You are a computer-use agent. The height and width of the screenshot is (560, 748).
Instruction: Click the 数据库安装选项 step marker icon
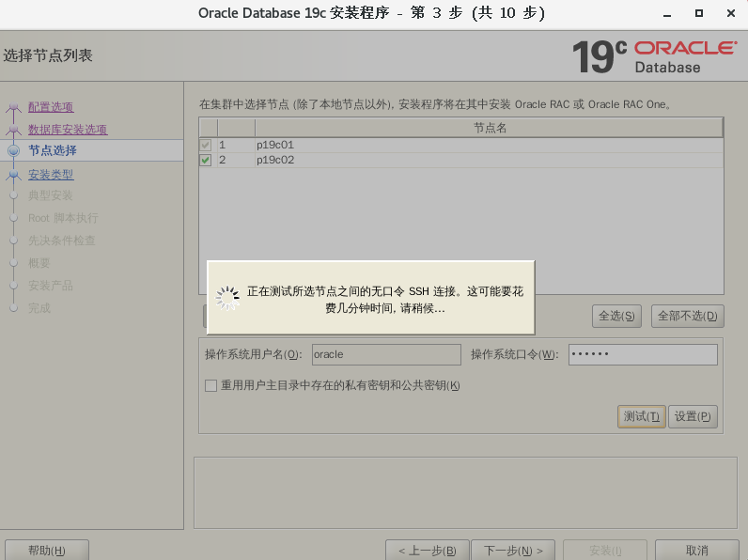(x=14, y=130)
